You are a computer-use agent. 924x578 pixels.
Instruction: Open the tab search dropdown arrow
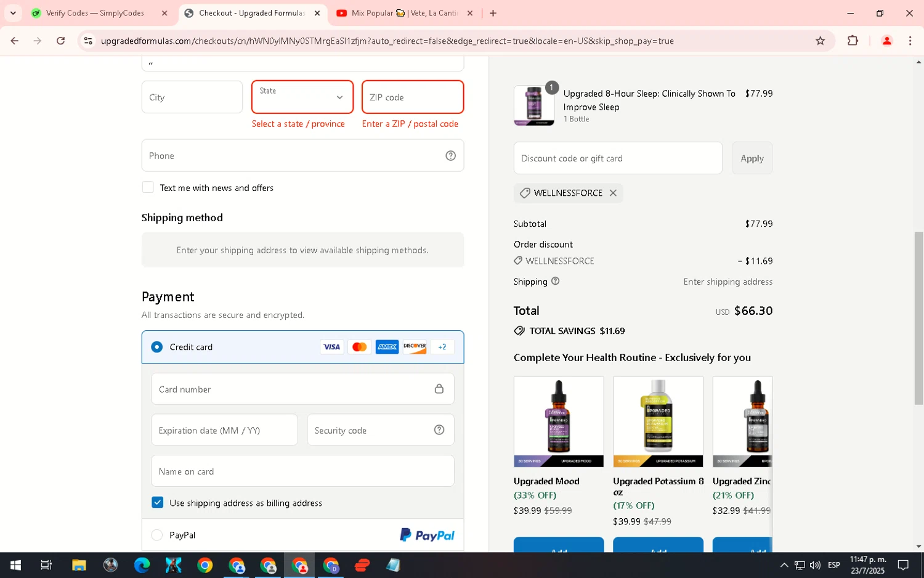[13, 13]
